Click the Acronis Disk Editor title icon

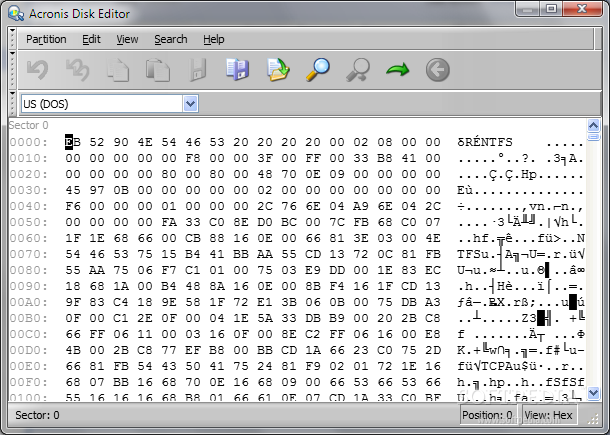(x=16, y=13)
